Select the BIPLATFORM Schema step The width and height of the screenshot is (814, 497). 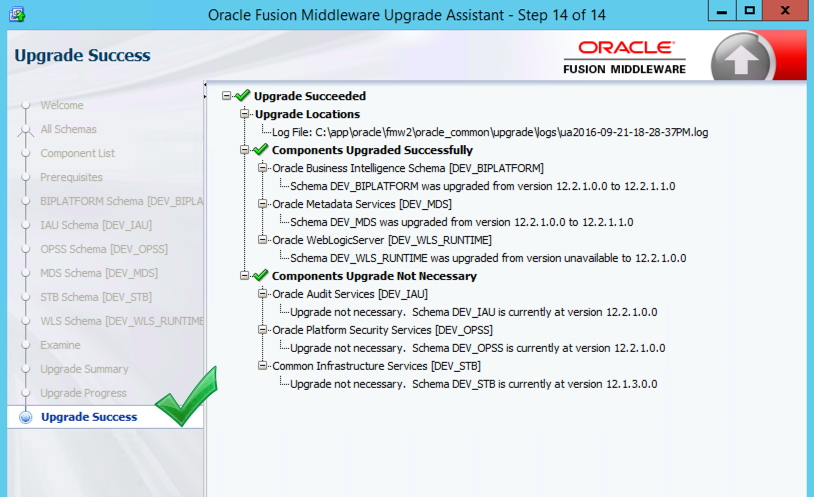[x=121, y=201]
